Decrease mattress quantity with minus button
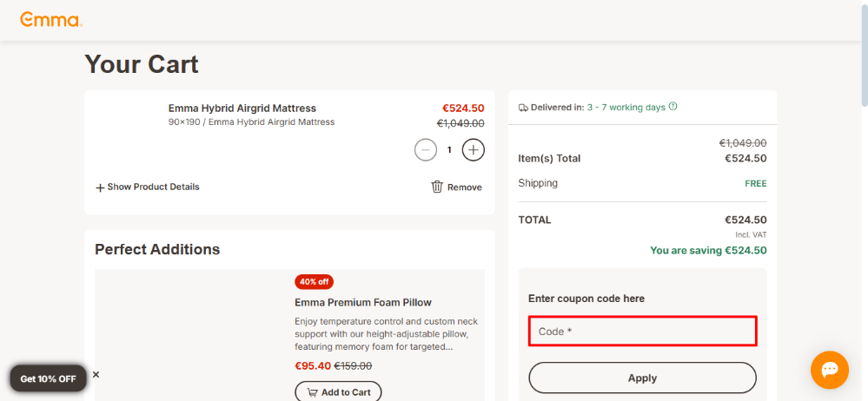 426,150
